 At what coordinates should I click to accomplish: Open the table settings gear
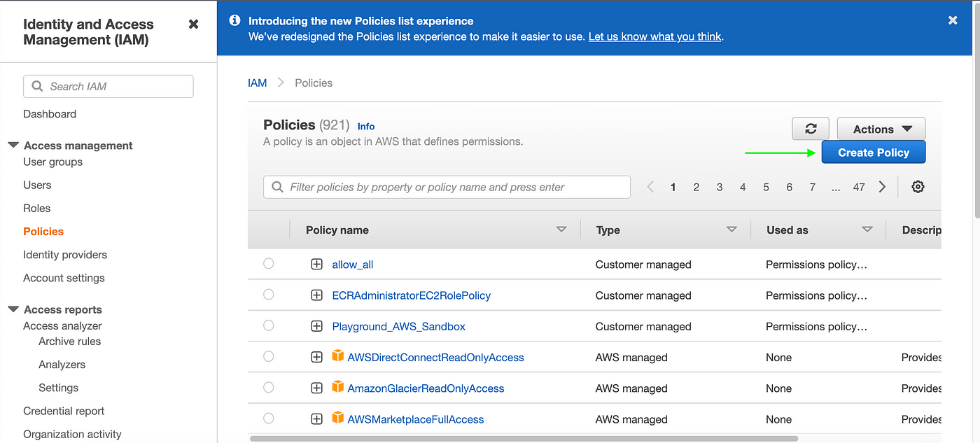point(918,187)
